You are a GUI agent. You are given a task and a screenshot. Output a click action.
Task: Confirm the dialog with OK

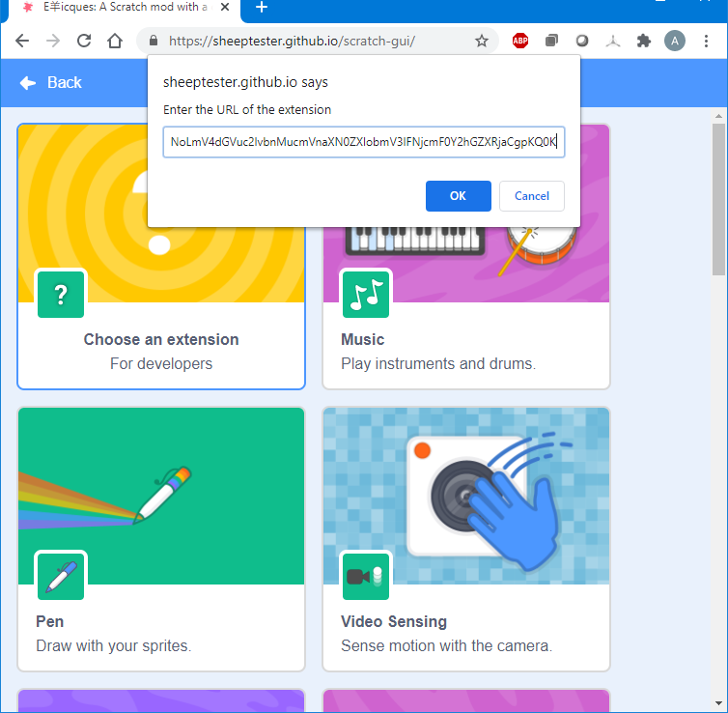[459, 196]
